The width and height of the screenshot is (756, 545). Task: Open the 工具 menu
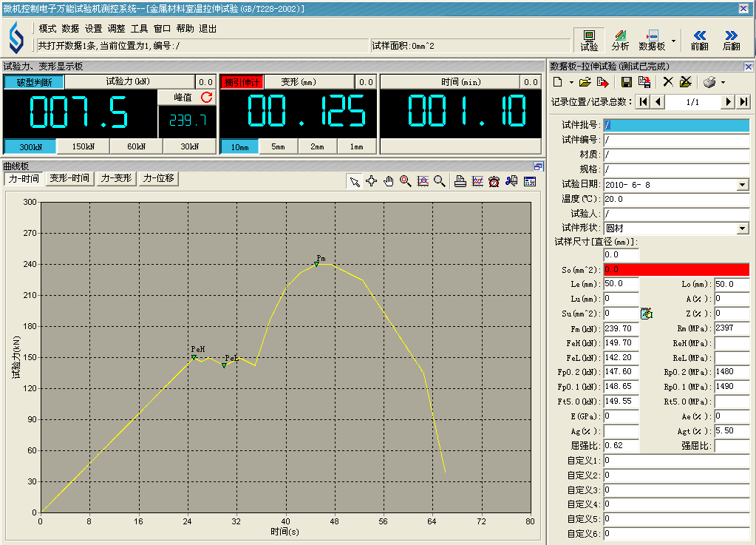(139, 28)
